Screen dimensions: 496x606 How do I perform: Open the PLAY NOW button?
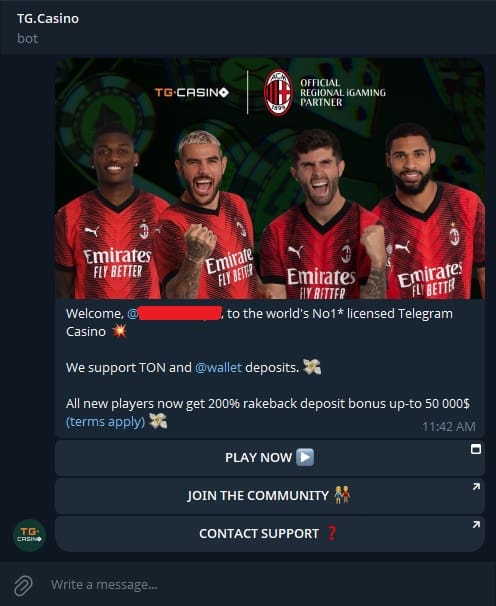(269, 458)
